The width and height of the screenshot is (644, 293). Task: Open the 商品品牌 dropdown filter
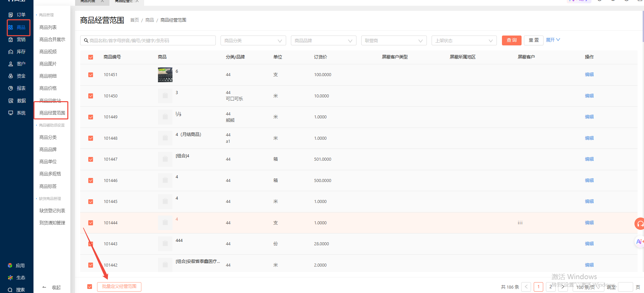(x=324, y=41)
